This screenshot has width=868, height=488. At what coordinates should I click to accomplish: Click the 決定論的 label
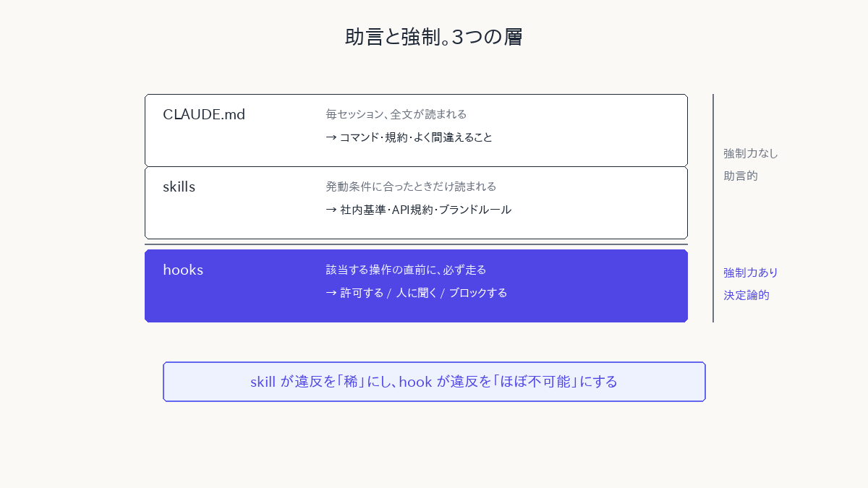click(746, 295)
